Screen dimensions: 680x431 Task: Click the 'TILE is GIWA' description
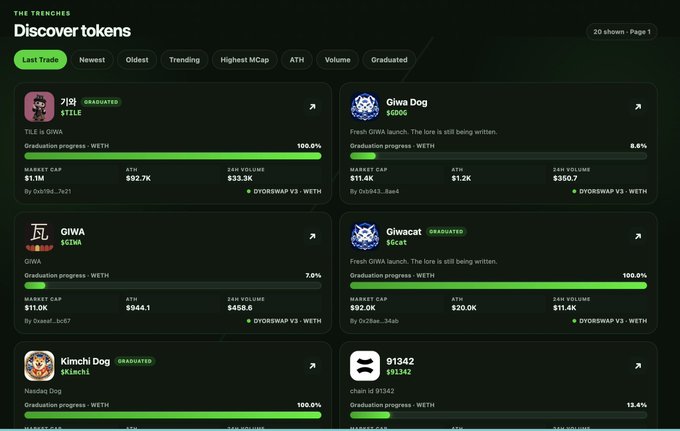(43, 132)
